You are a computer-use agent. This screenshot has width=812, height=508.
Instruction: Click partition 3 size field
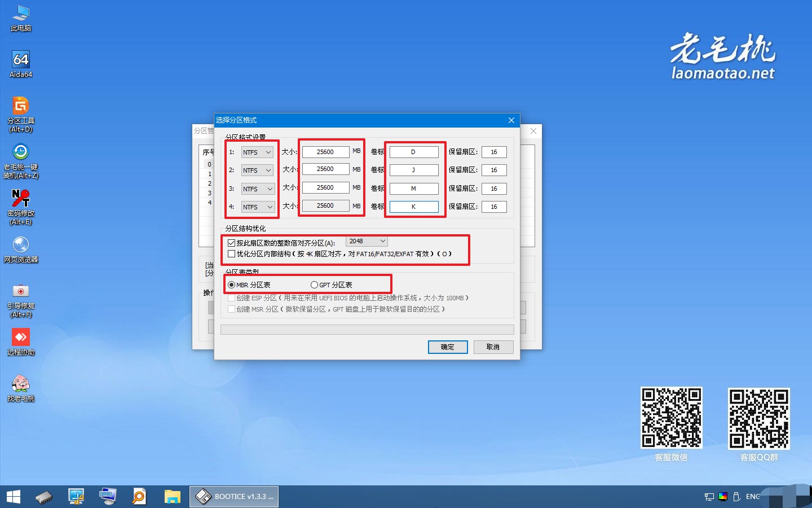[x=325, y=187]
